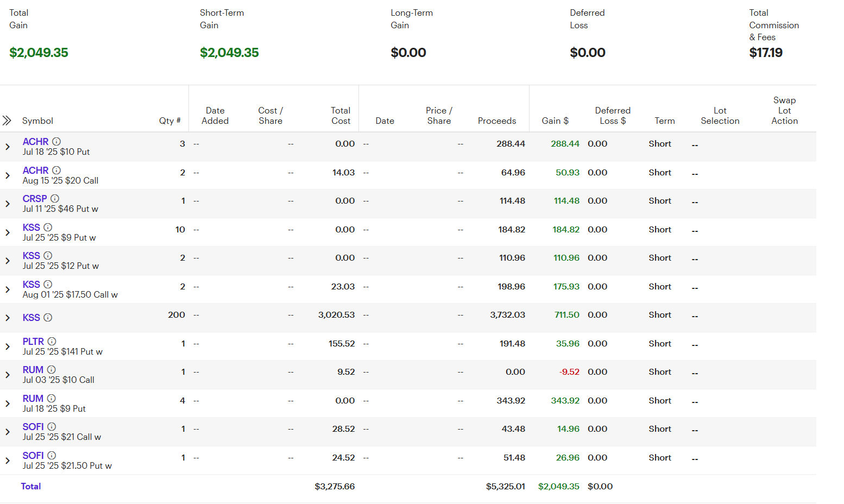Click info icon beside CRSP symbol

pyautogui.click(x=55, y=199)
